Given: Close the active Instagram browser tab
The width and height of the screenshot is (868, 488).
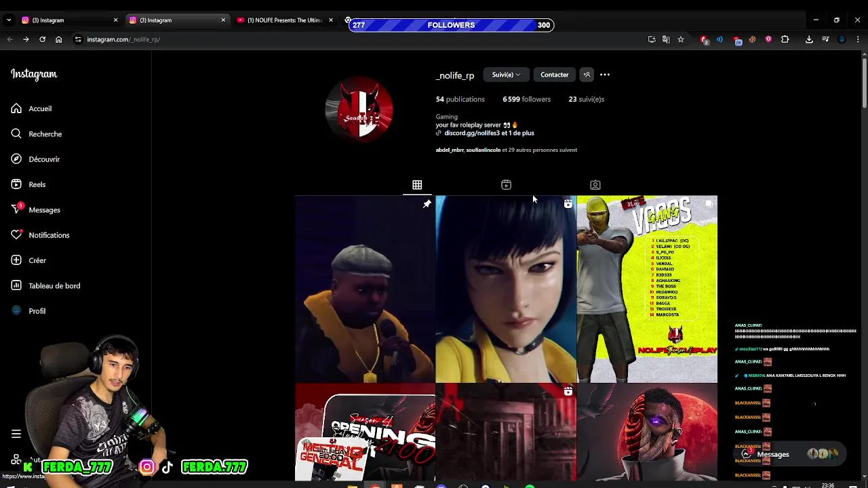Looking at the screenshot, I should pos(223,20).
